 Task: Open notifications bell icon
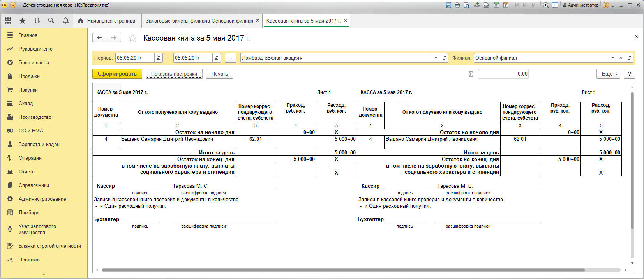coord(65,21)
